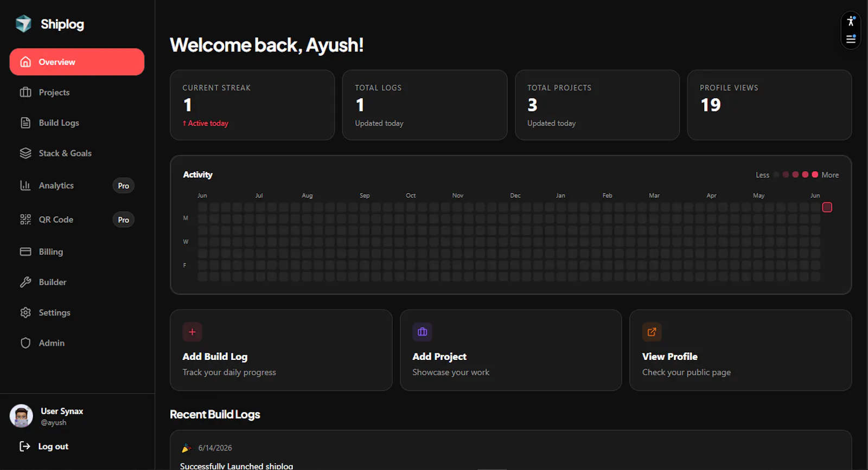The height and width of the screenshot is (470, 868).
Task: Click the Sep month label in activity chart
Action: pos(365,195)
